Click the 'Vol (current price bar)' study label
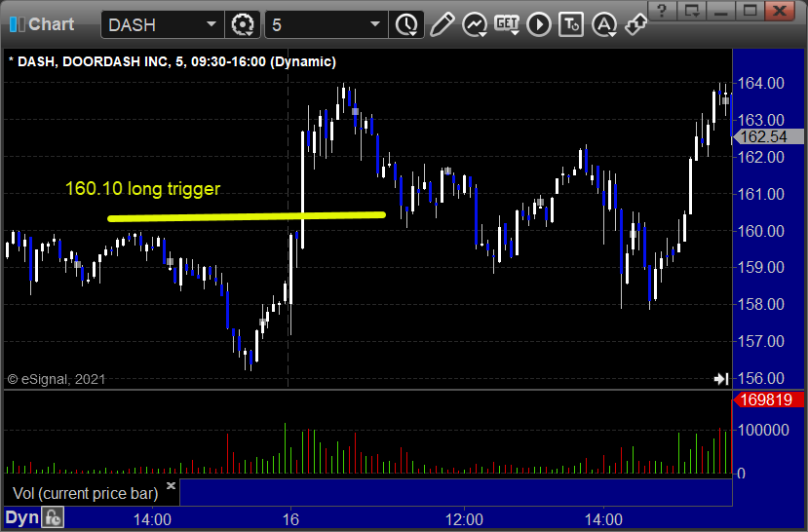Image resolution: width=808 pixels, height=532 pixels. [x=85, y=493]
